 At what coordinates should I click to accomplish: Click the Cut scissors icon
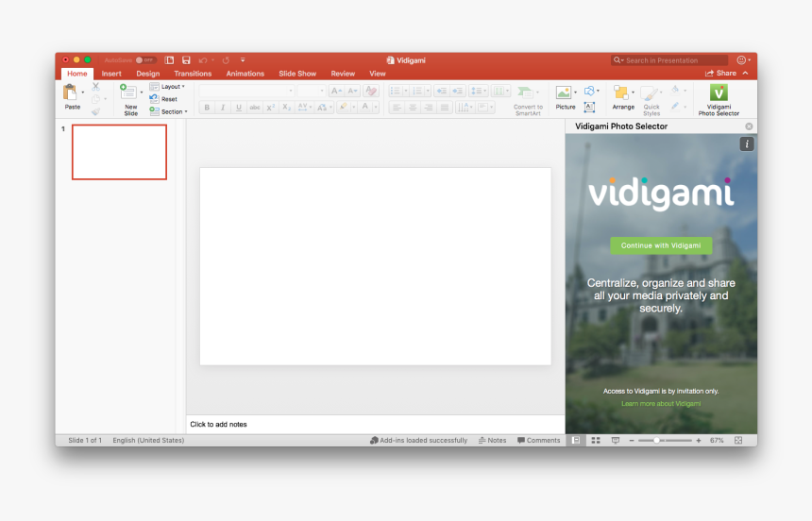coord(95,87)
